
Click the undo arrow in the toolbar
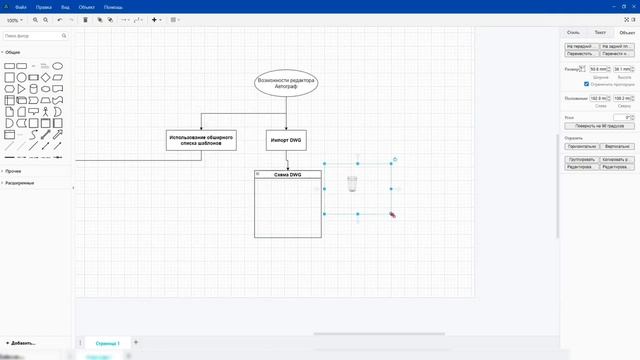60,20
